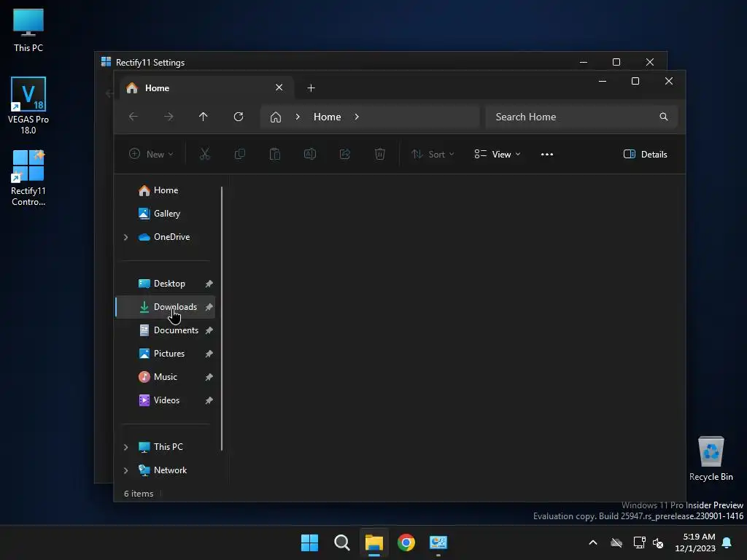Select Home in the navigation pane

[166, 190]
